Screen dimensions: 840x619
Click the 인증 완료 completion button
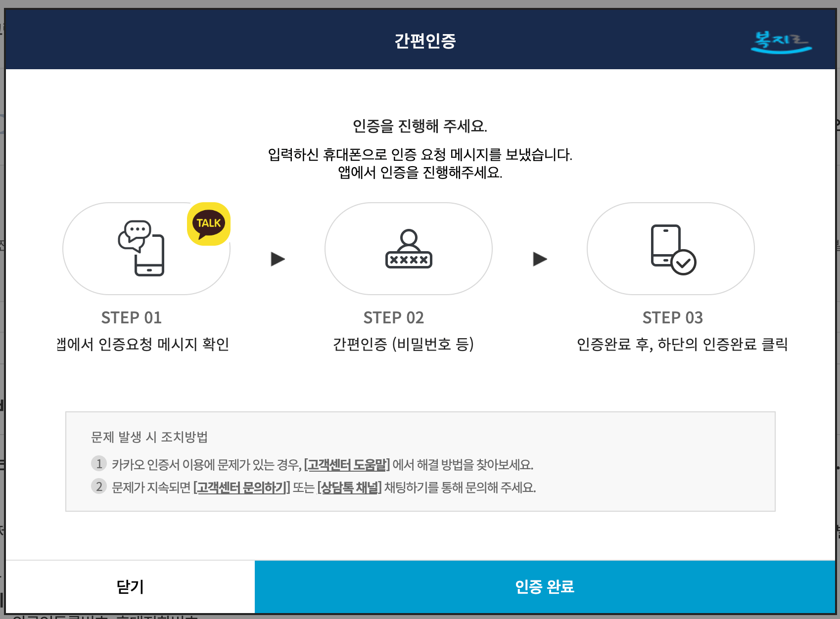[x=546, y=586]
